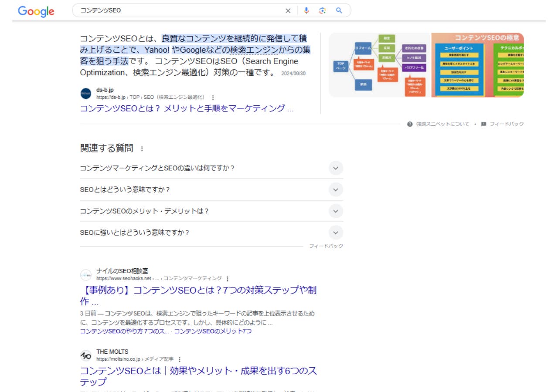Start voice search with microphone icon

(x=306, y=11)
